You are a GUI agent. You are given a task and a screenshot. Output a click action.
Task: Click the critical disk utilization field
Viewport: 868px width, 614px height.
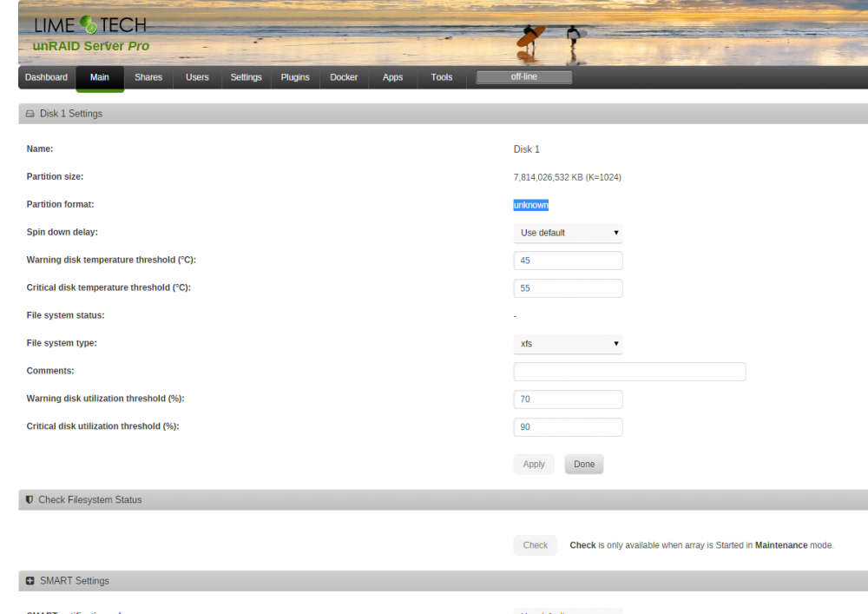click(x=568, y=427)
